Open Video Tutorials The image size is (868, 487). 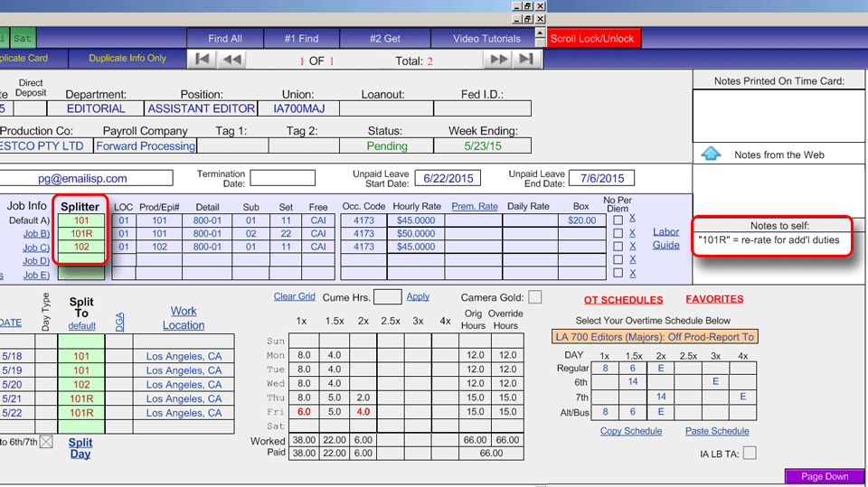[486, 38]
